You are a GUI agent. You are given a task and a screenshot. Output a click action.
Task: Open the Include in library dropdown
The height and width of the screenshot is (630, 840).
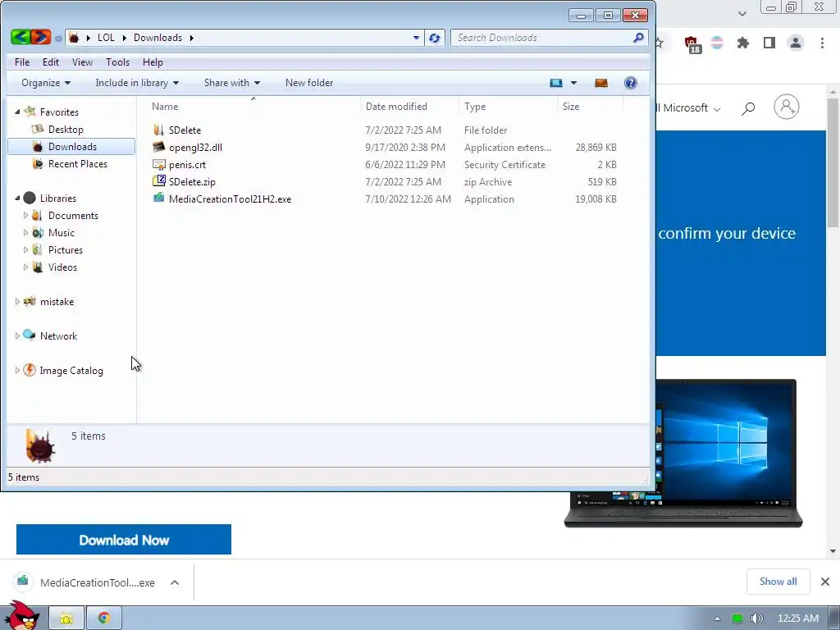(x=137, y=83)
